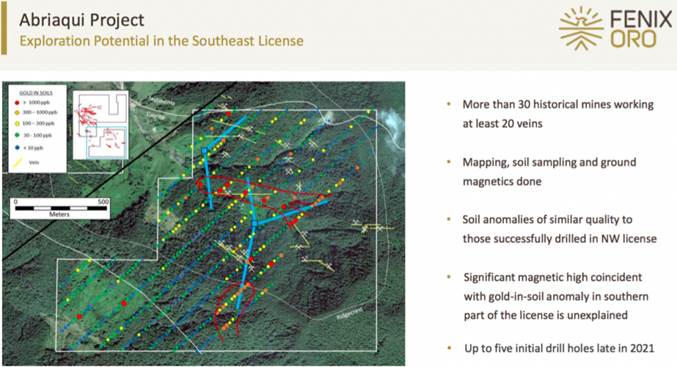Click the Fenix Oro sunburst logo

point(581,28)
